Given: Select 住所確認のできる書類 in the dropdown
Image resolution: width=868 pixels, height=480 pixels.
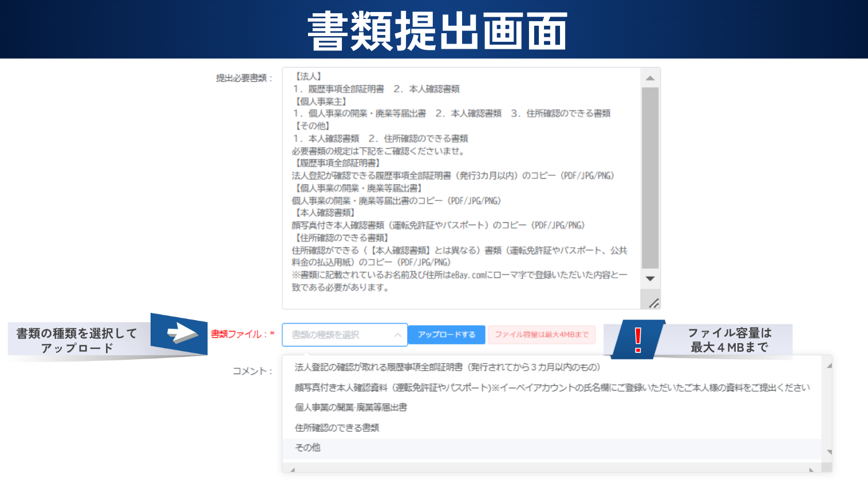Looking at the screenshot, I should [x=337, y=428].
